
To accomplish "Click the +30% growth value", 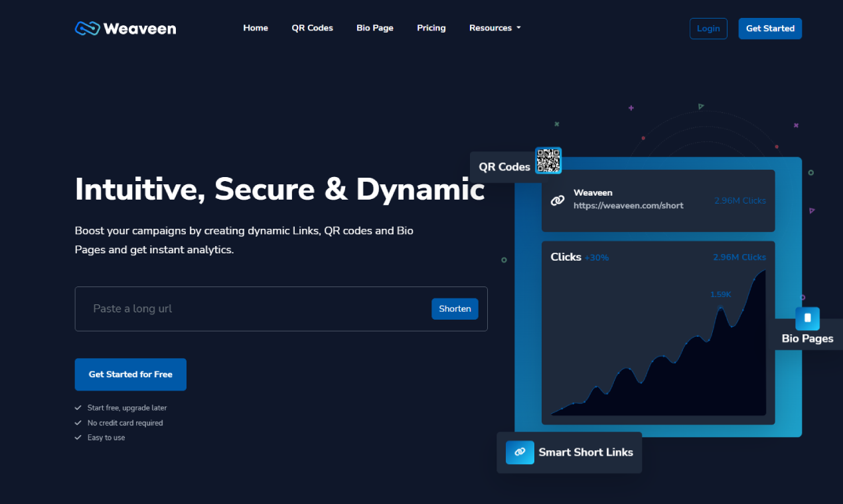I will [597, 258].
